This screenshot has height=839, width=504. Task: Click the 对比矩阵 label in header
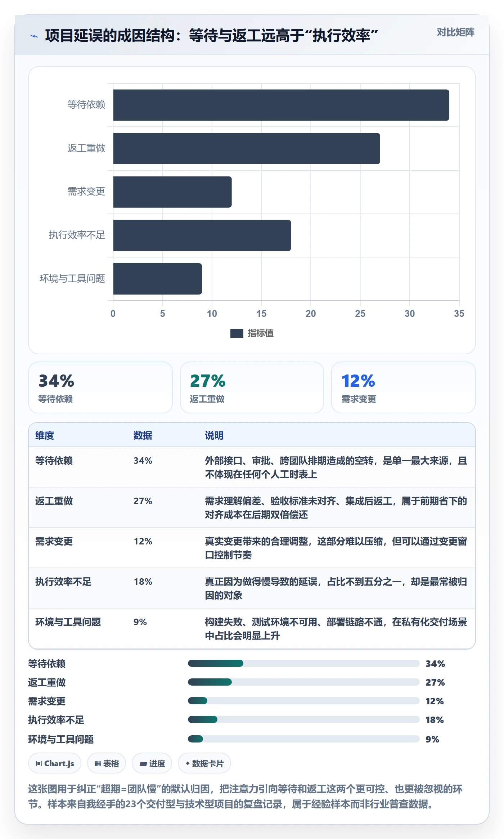click(x=455, y=32)
